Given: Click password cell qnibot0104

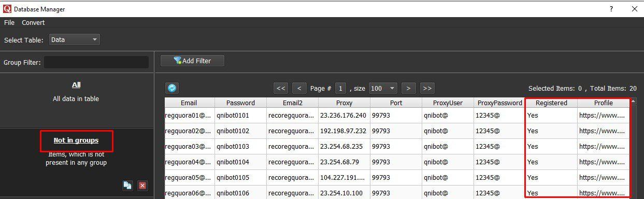Looking at the screenshot, I should [240, 162].
